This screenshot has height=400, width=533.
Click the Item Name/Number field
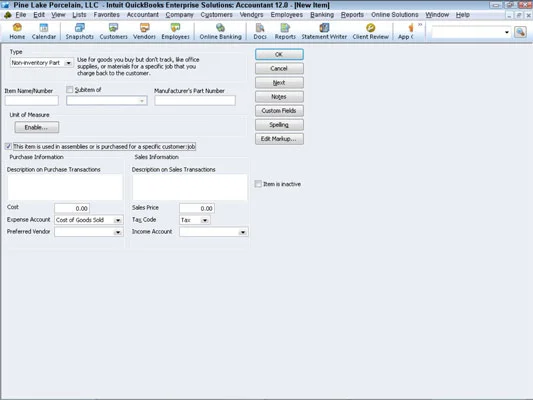coord(32,101)
